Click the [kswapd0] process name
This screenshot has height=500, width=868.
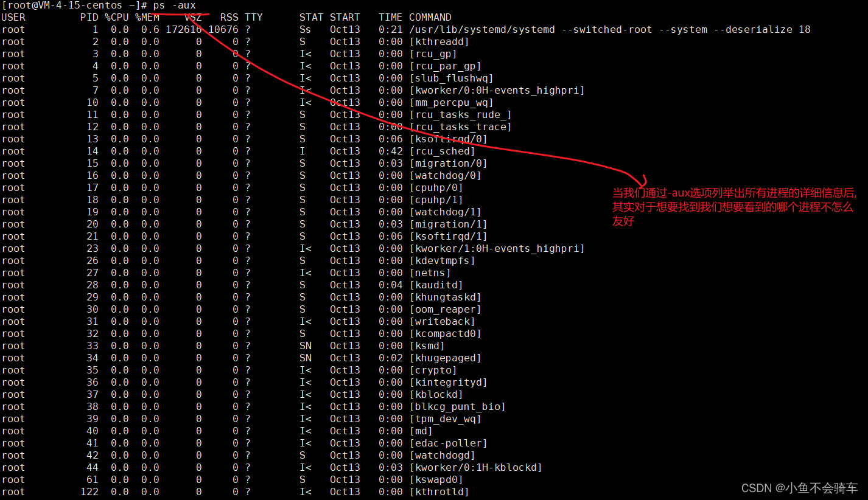point(436,480)
